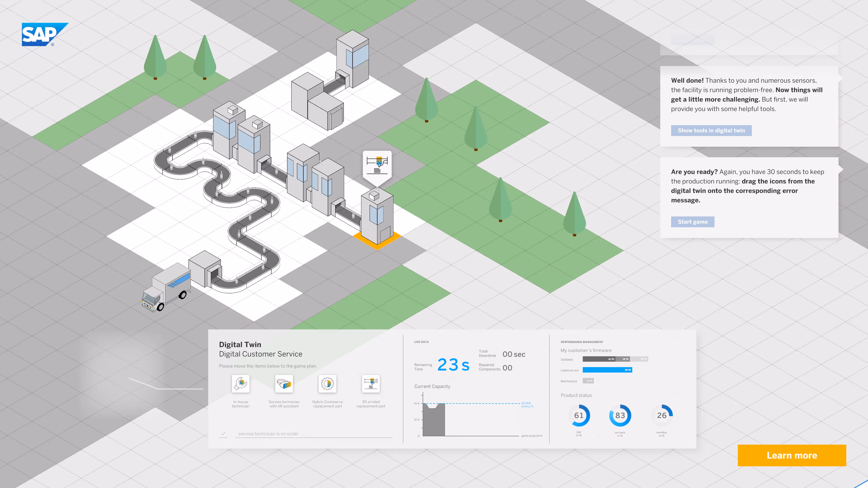Choose the 3D printed replacement part icon

[371, 383]
